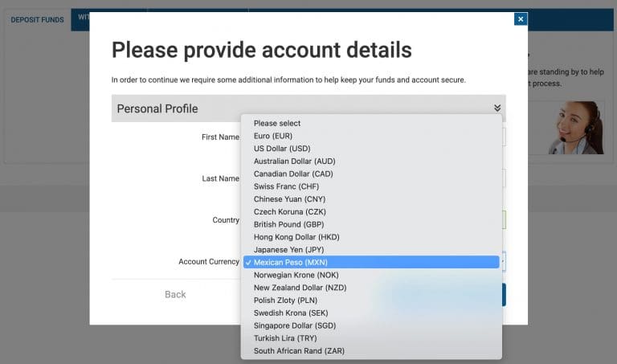
Task: Keep the checked Mexican Peso (MXN) option
Action: coord(371,262)
